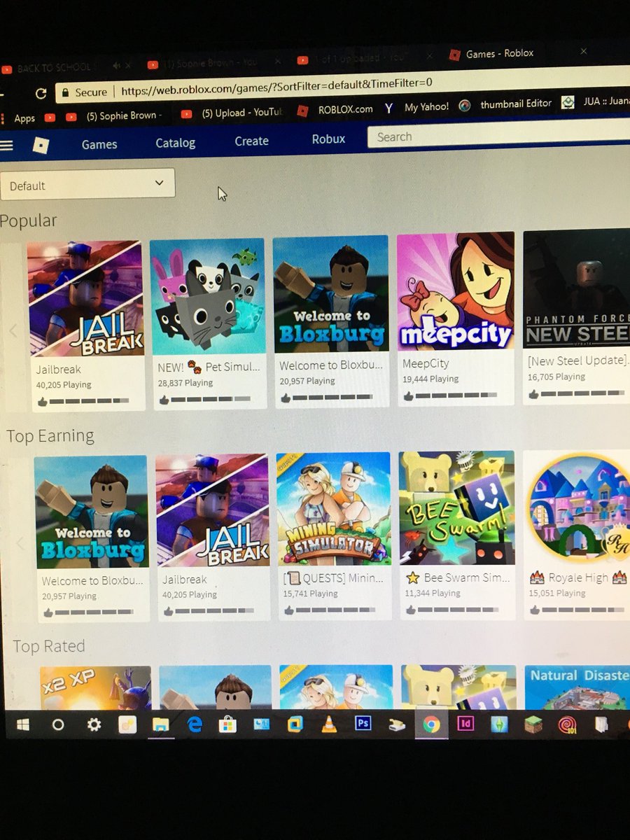The image size is (630, 840).
Task: Switch to Chrome in the taskbar
Action: pos(431,724)
